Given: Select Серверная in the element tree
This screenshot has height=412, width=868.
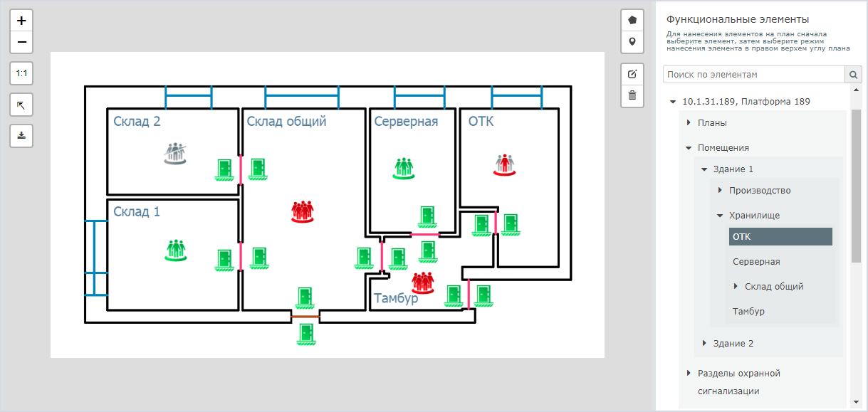Looking at the screenshot, I should [x=756, y=262].
